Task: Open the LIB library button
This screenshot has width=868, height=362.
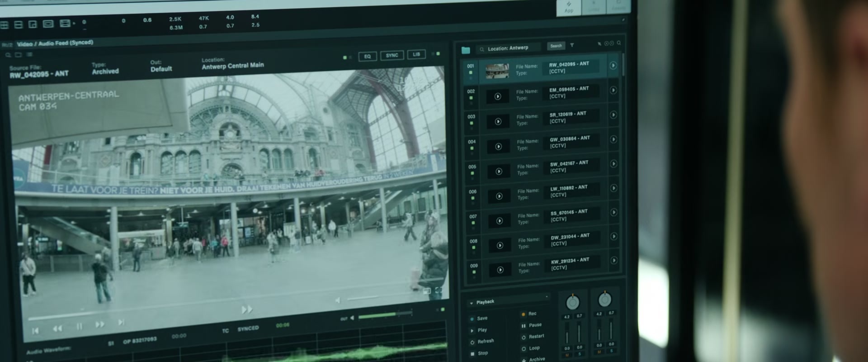Action: pyautogui.click(x=416, y=54)
